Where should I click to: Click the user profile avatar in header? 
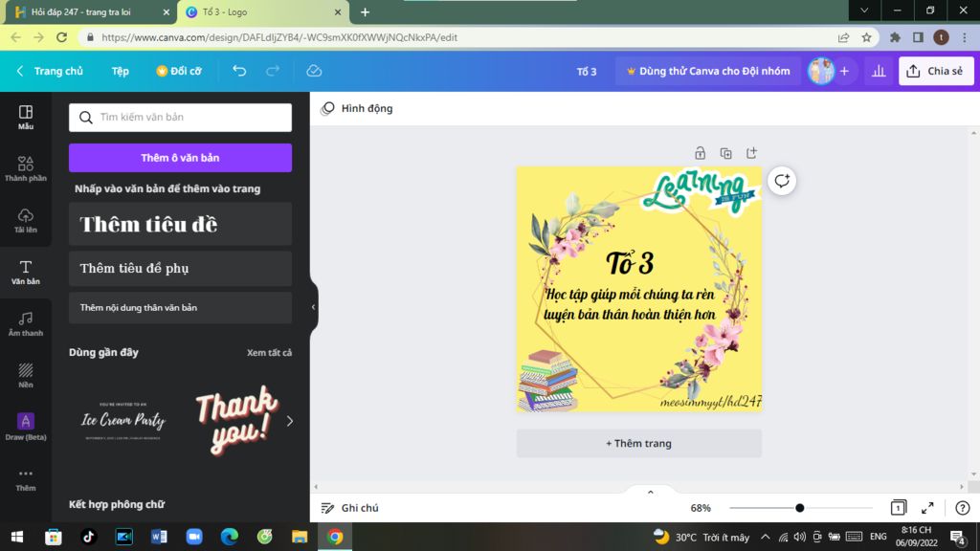tap(820, 71)
